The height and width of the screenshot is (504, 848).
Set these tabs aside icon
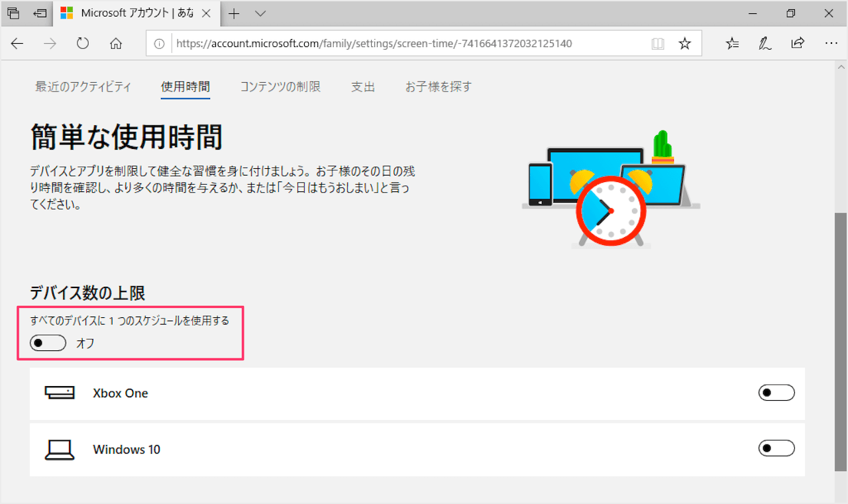tap(40, 13)
